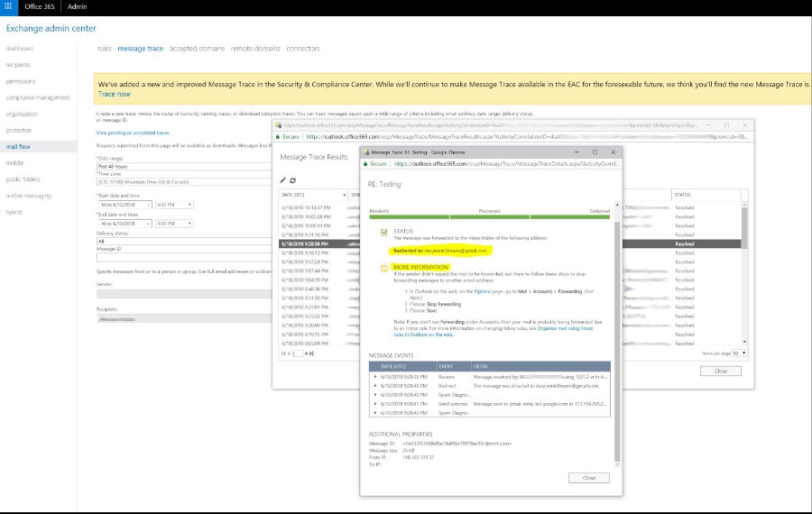Open compliance management in the left navigation
This screenshot has width=812, height=514.
38,97
